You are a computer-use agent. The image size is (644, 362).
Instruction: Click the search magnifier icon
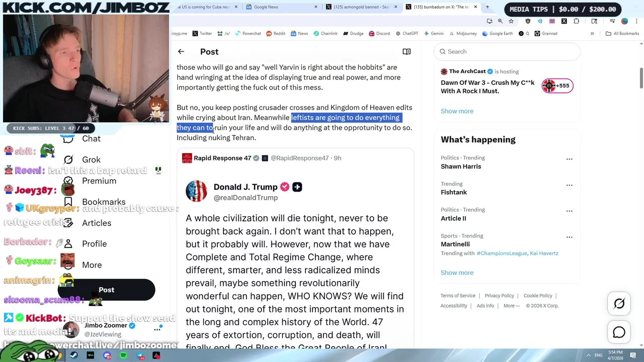[x=443, y=51]
